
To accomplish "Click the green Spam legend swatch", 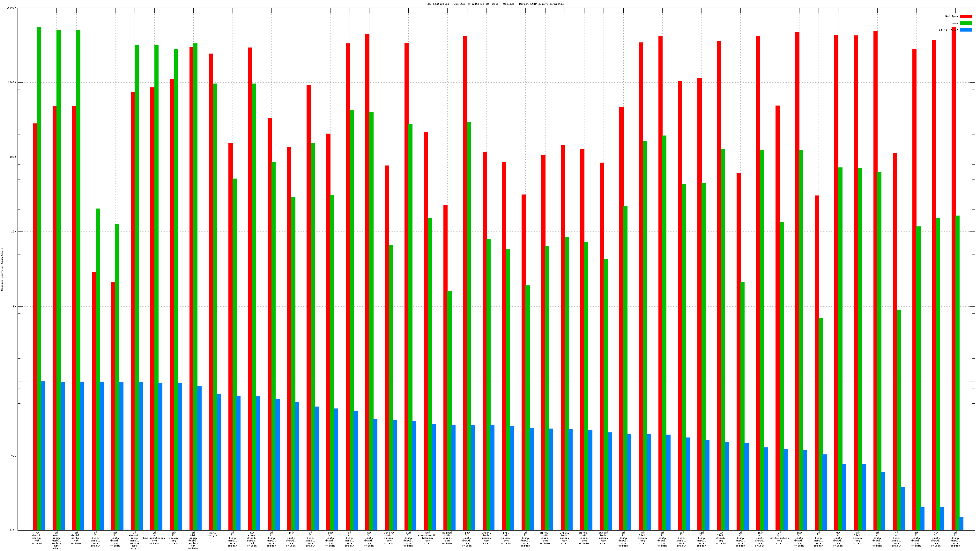I will (x=966, y=23).
